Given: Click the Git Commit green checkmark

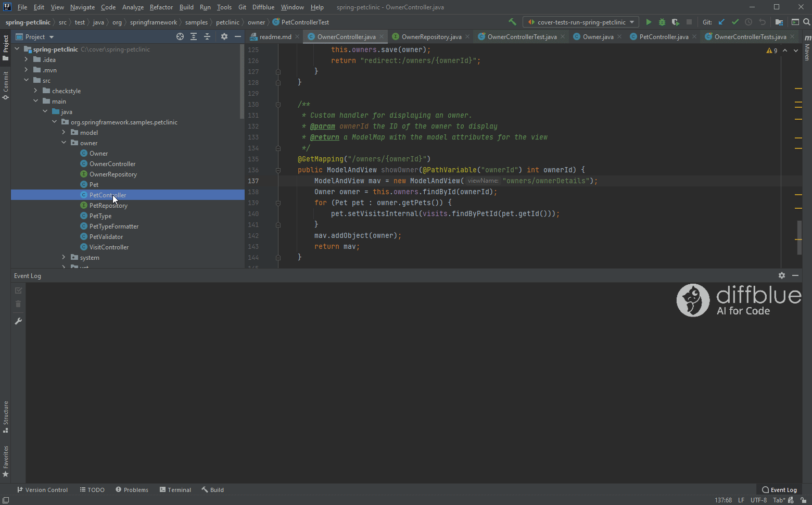Looking at the screenshot, I should pyautogui.click(x=735, y=22).
